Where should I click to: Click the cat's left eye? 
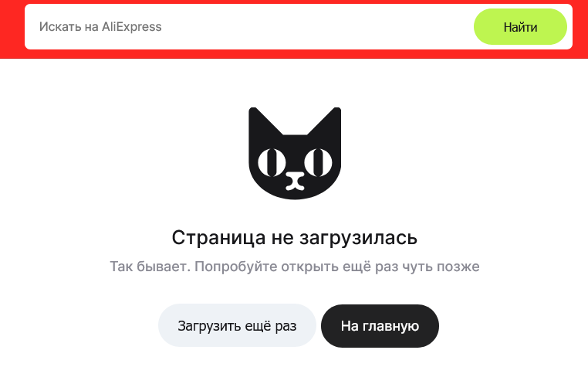point(272,163)
